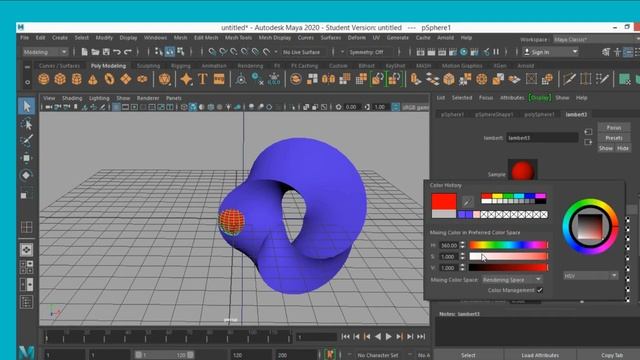Click the Multi-Cut knife shelf icon

tap(569, 79)
